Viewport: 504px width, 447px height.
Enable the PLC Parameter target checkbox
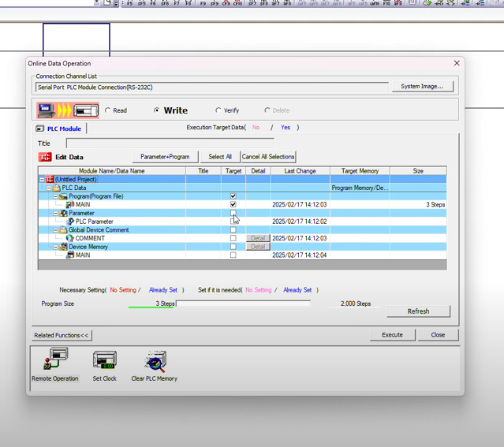233,222
